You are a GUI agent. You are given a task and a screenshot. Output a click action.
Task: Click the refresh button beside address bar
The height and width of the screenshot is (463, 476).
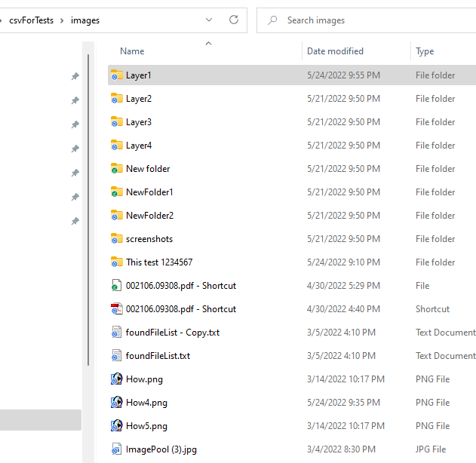(234, 20)
